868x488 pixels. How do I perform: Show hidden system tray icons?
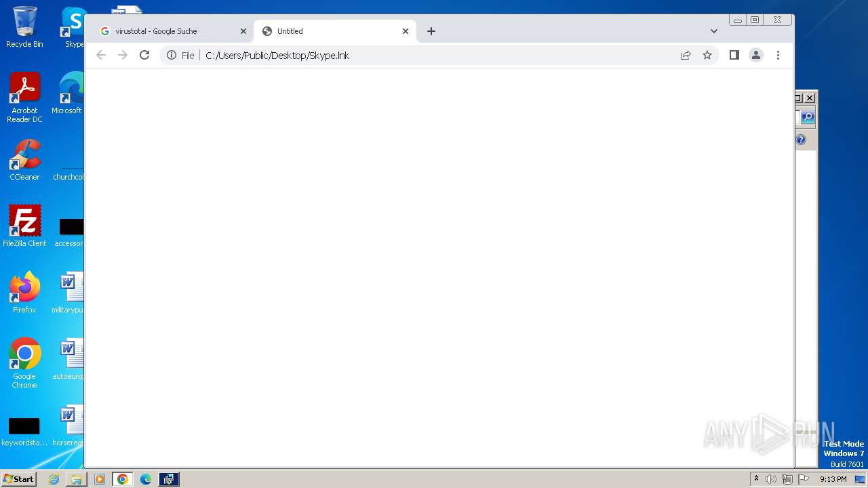click(x=756, y=479)
